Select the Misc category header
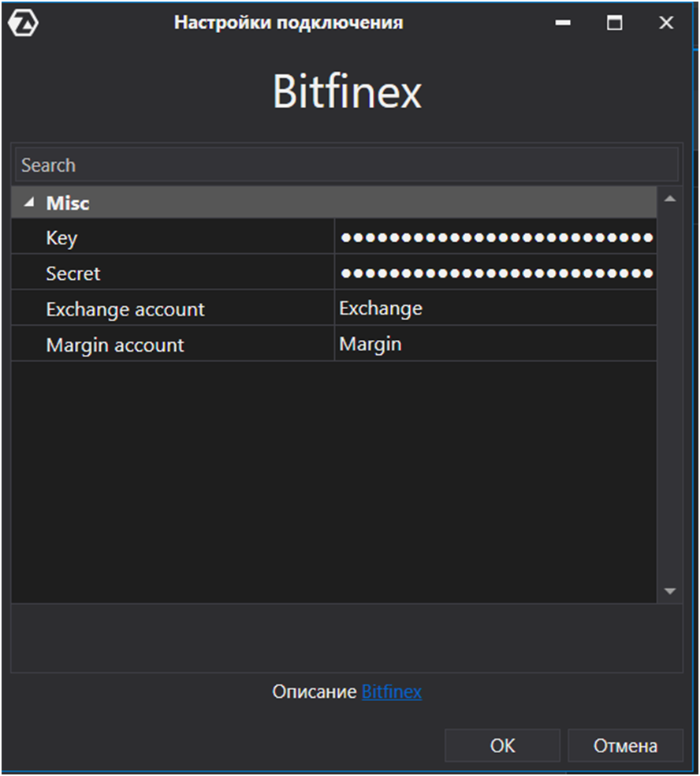The height and width of the screenshot is (776, 700). coord(334,203)
